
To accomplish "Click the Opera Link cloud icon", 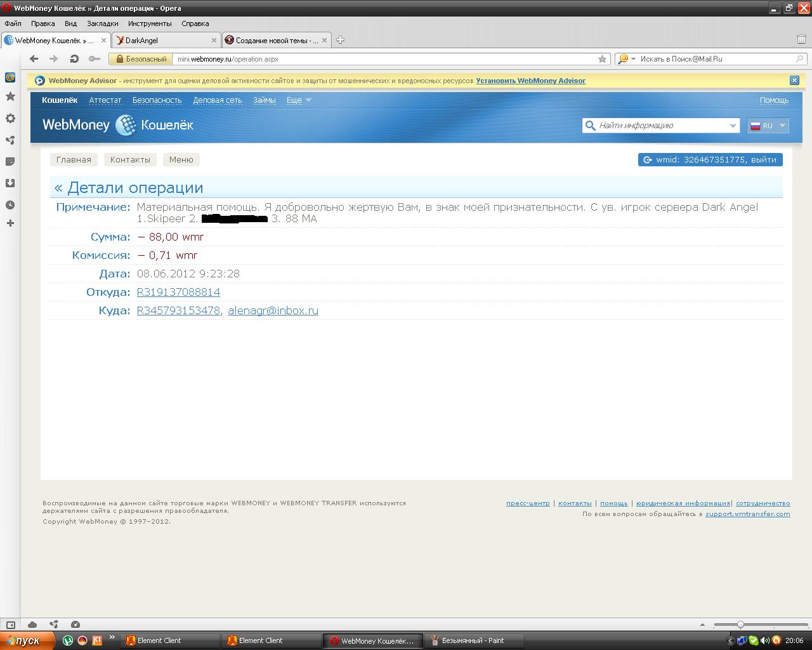I will [x=32, y=625].
